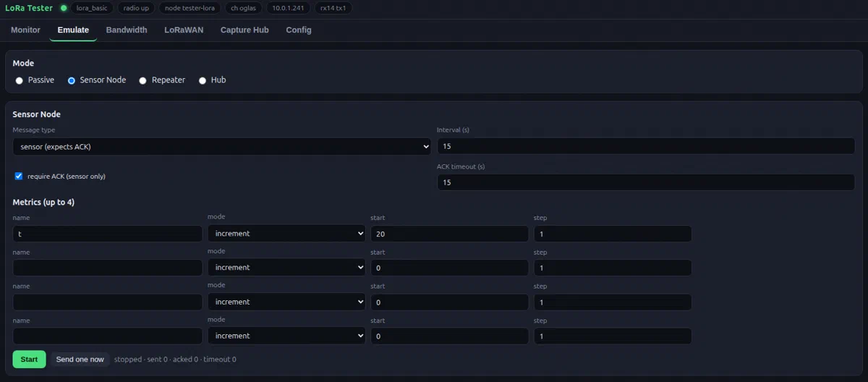Open the Monitor tab
Screen dimensions: 868x382
[25, 30]
